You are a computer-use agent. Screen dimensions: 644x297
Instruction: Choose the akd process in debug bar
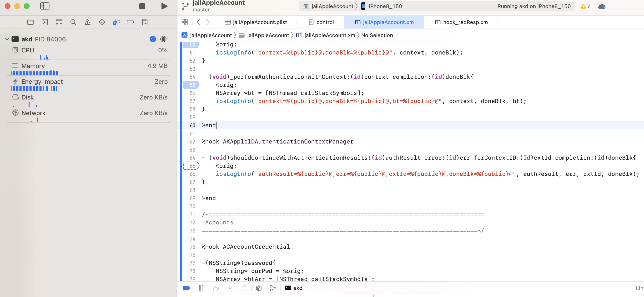click(293, 288)
